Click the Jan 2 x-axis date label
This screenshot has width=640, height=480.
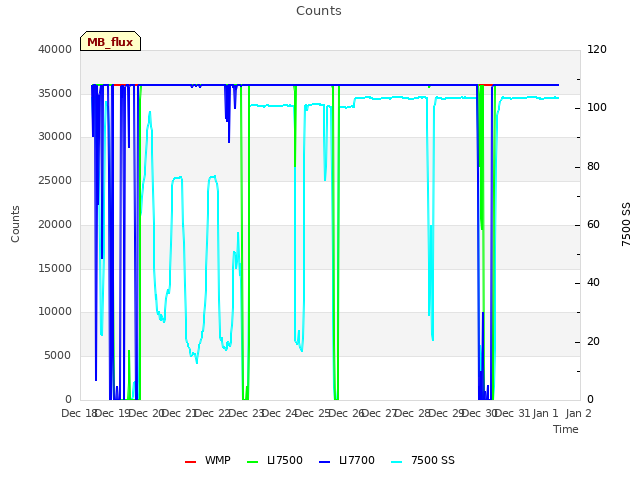point(579,413)
